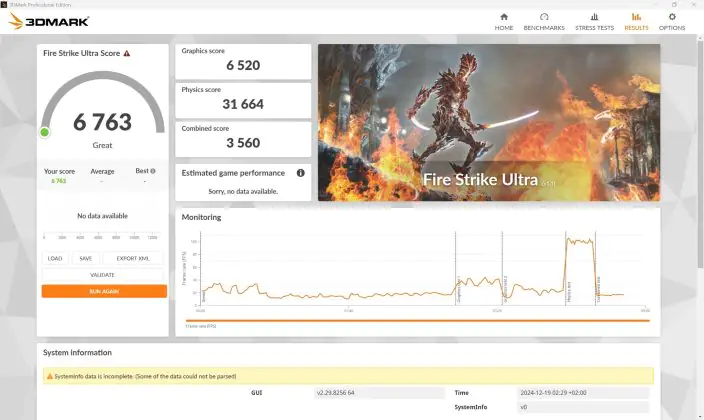Click the 'Sorry, no data available.' text
This screenshot has height=420, width=704.
[243, 191]
